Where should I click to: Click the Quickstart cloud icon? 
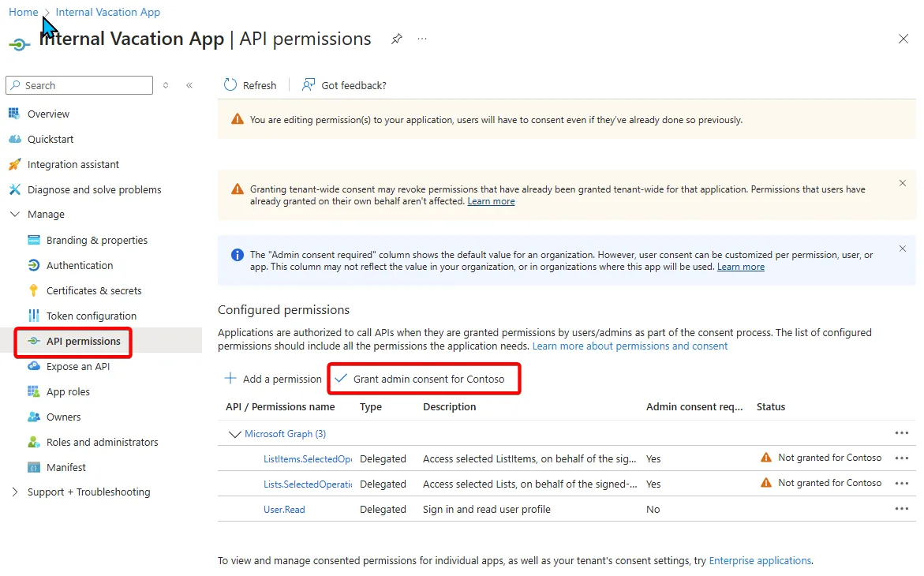tap(15, 139)
